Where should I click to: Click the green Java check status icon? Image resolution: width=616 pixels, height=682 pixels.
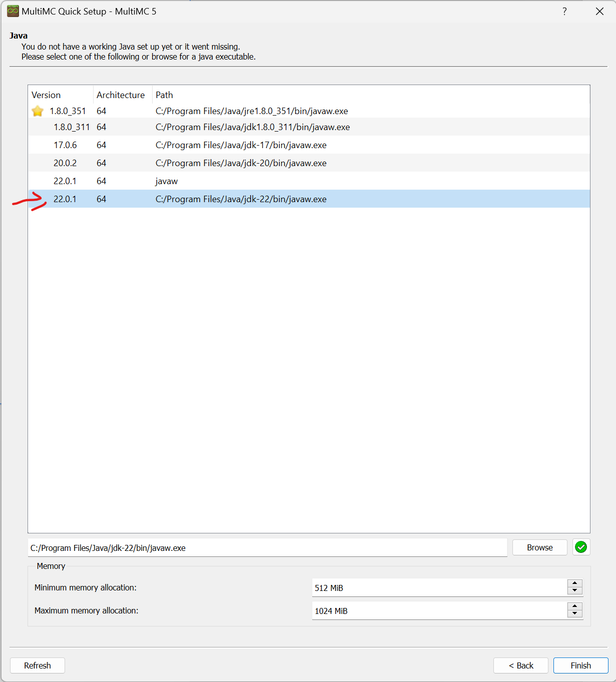pos(581,547)
